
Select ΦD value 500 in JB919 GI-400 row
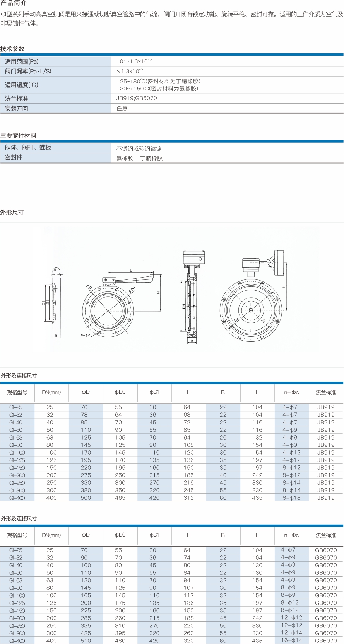86,498
